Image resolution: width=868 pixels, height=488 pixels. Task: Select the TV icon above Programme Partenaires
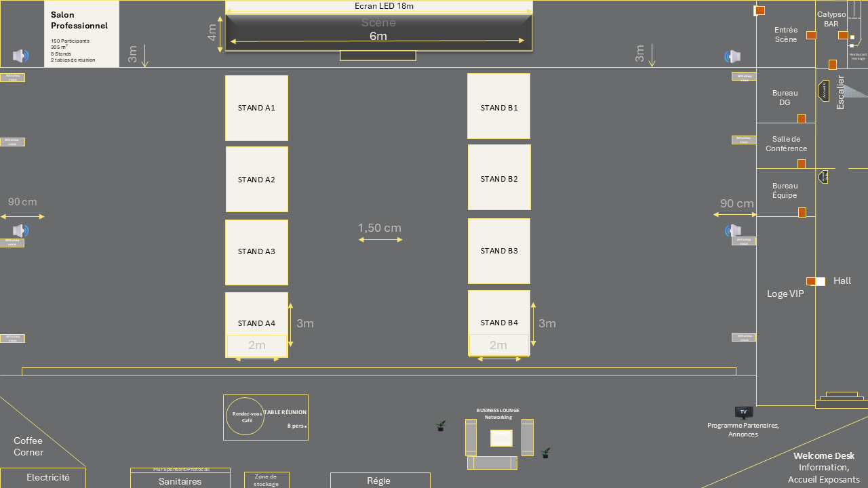[x=744, y=412]
